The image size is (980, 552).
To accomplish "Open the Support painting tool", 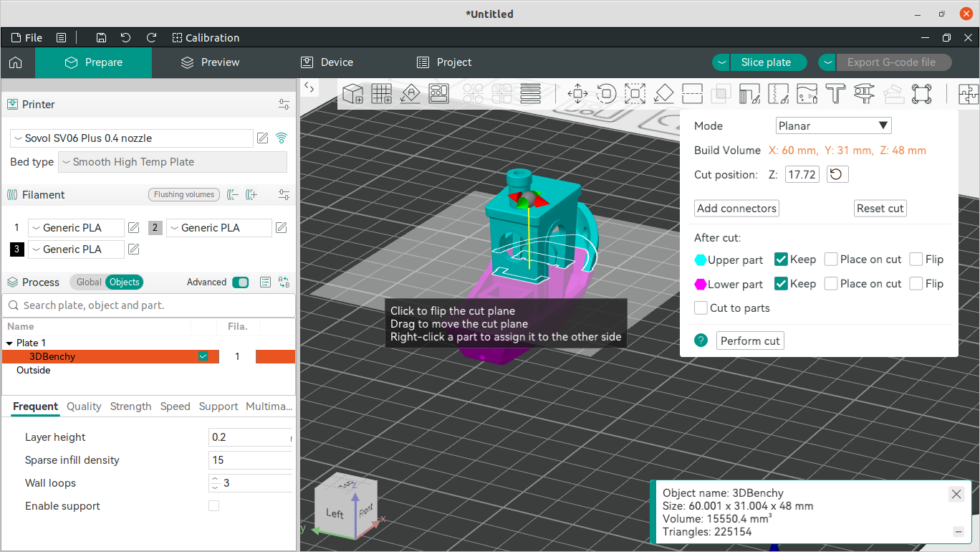I will pyautogui.click(x=749, y=93).
